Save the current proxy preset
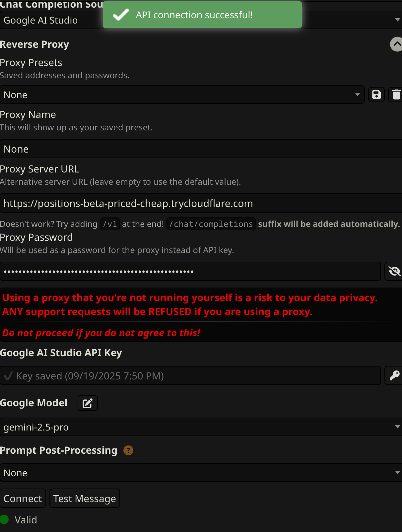The image size is (402, 532). (376, 95)
